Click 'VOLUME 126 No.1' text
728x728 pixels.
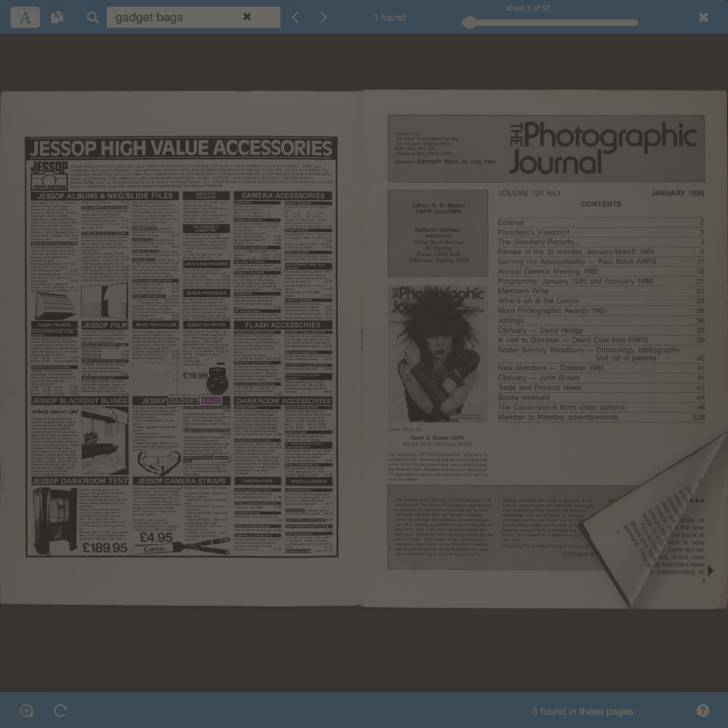[529, 193]
